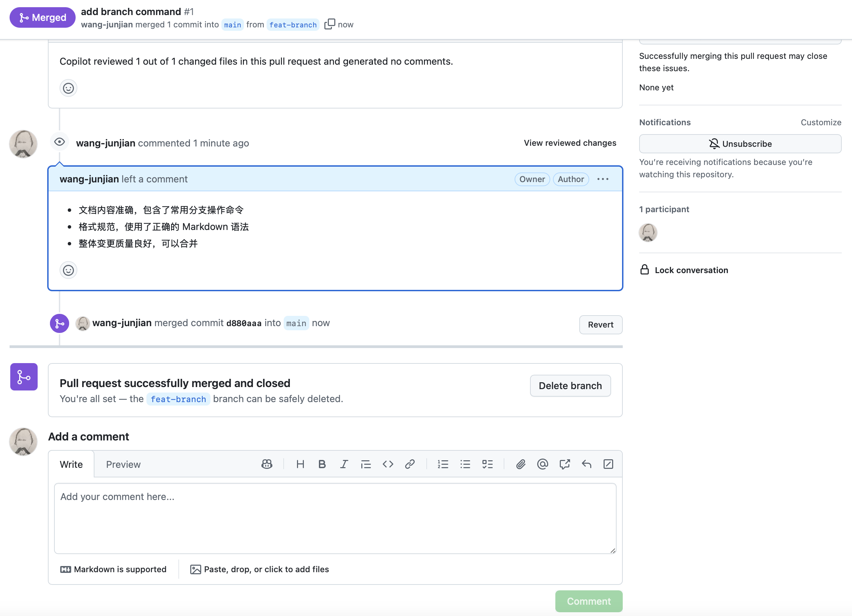Mention a user with the @ icon
This screenshot has height=616, width=852.
click(542, 464)
